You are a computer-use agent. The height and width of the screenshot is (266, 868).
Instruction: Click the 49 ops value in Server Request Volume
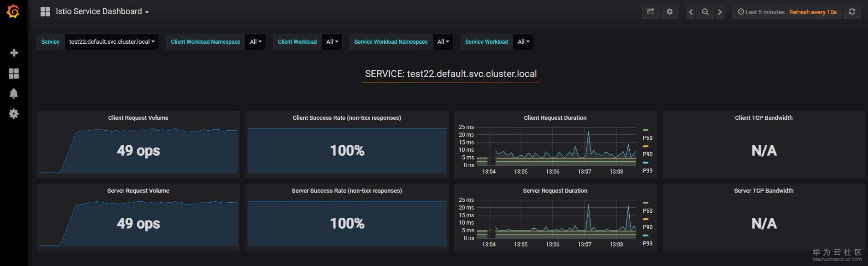click(x=139, y=223)
